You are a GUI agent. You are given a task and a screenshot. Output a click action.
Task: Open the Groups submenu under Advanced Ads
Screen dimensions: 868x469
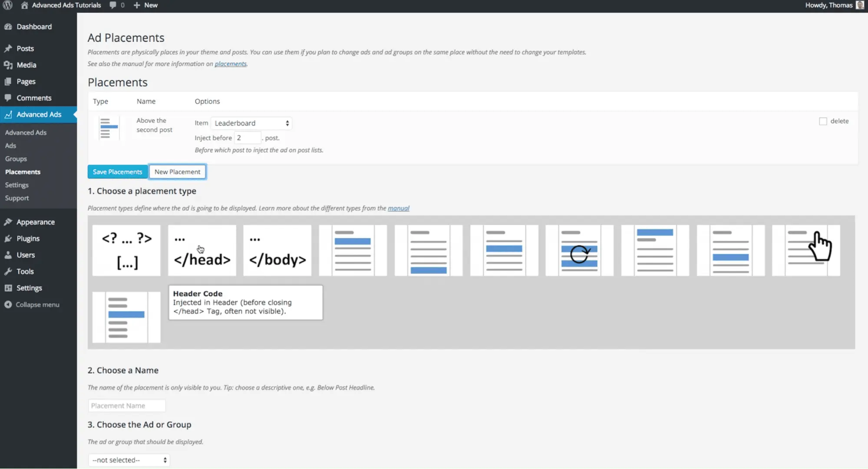coord(16,158)
